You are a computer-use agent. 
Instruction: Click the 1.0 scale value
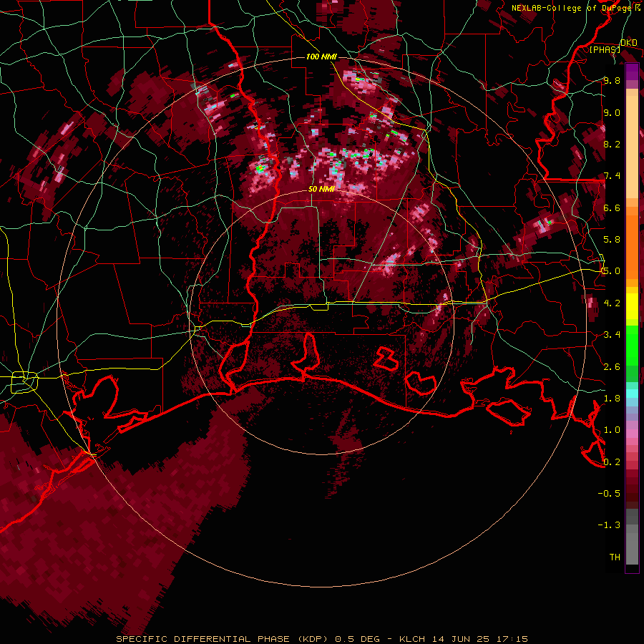[612, 430]
